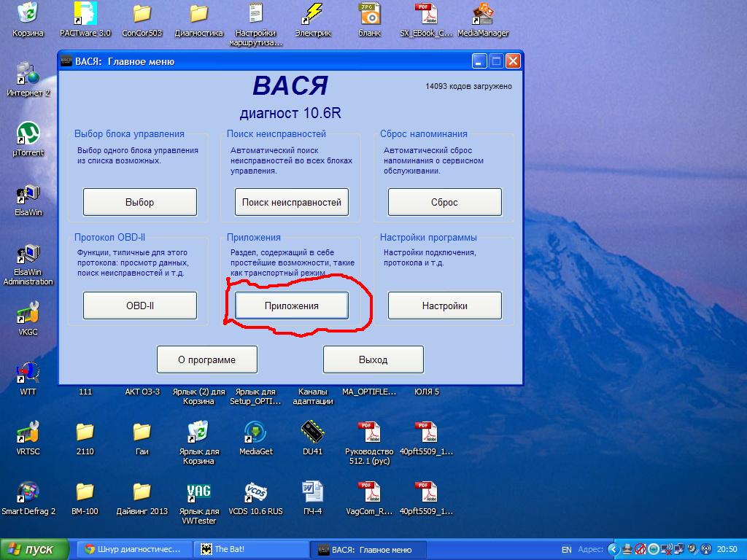
Task: Select the DU41 chip icon
Action: 312,432
